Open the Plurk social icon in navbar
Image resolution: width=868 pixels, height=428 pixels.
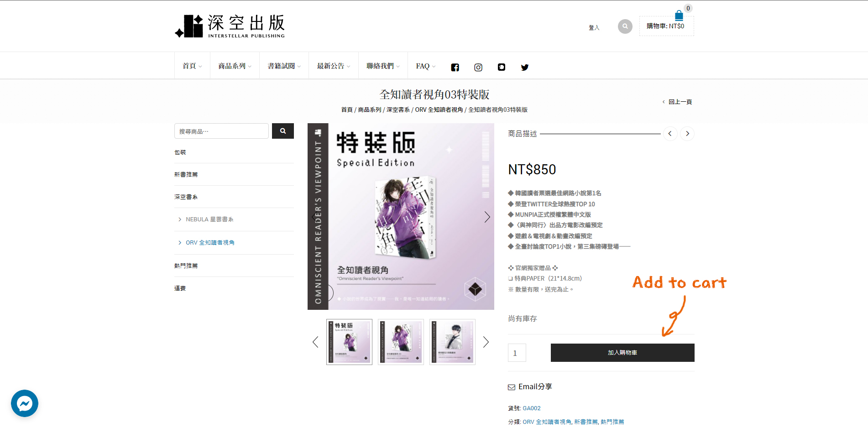502,67
